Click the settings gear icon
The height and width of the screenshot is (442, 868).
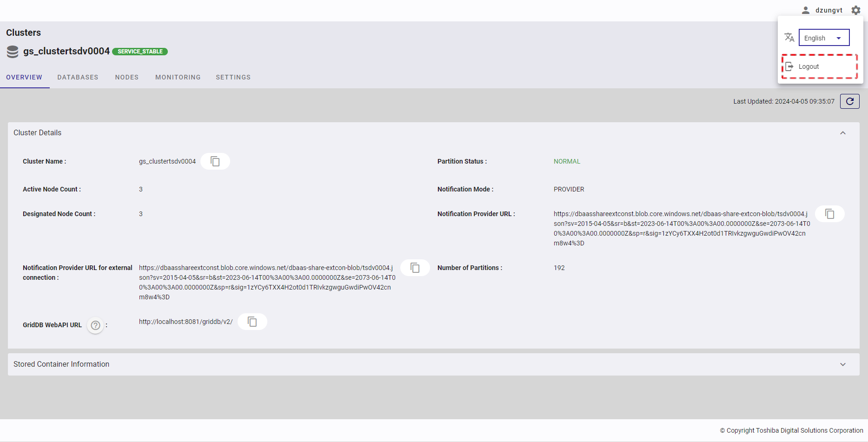coord(856,10)
